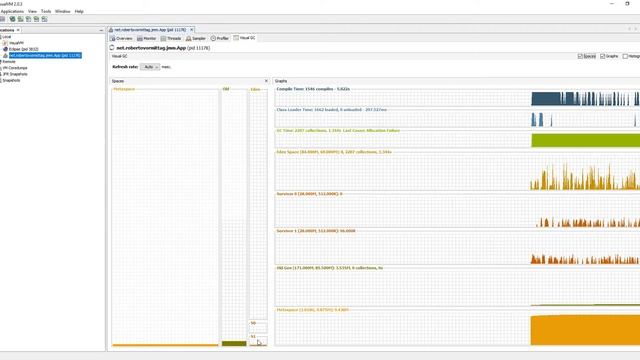Switch to the Sampler tab
Image resolution: width=640 pixels, height=360 pixels.
tap(196, 38)
